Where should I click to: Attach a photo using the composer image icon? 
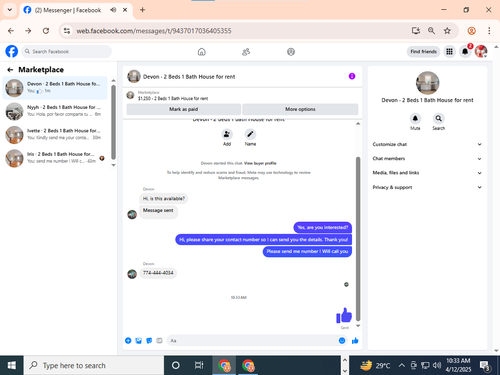139,340
